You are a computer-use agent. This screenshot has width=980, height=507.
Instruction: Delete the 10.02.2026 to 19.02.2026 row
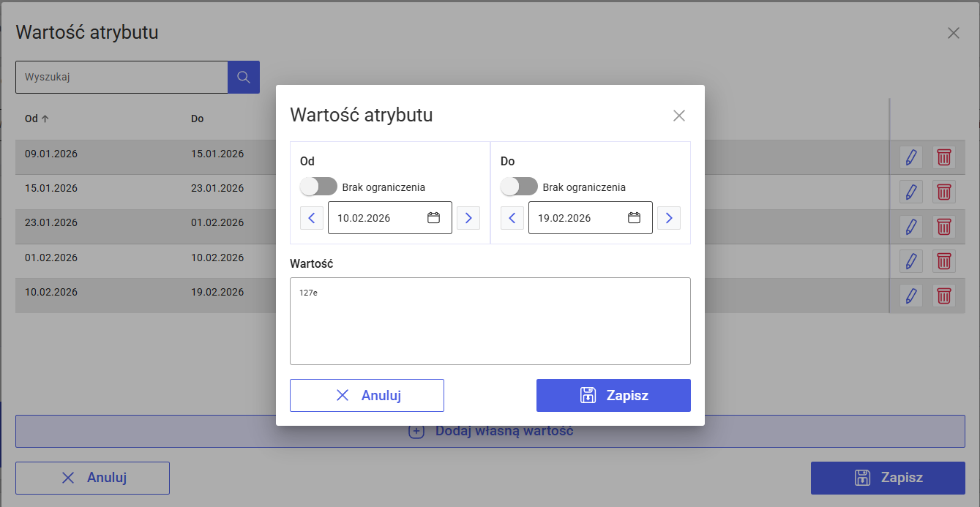click(x=944, y=296)
